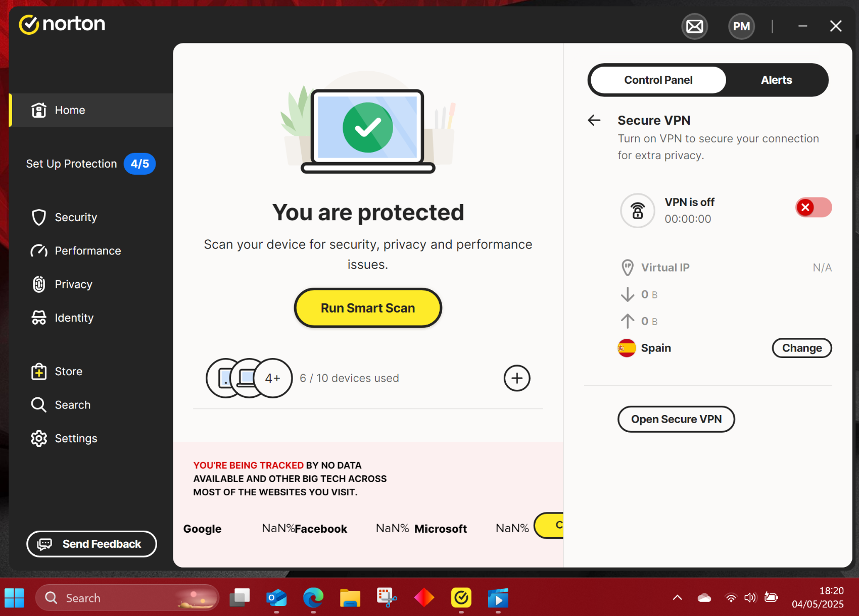Click the partially hidden yellow tracker button
This screenshot has width=859, height=616.
(549, 526)
